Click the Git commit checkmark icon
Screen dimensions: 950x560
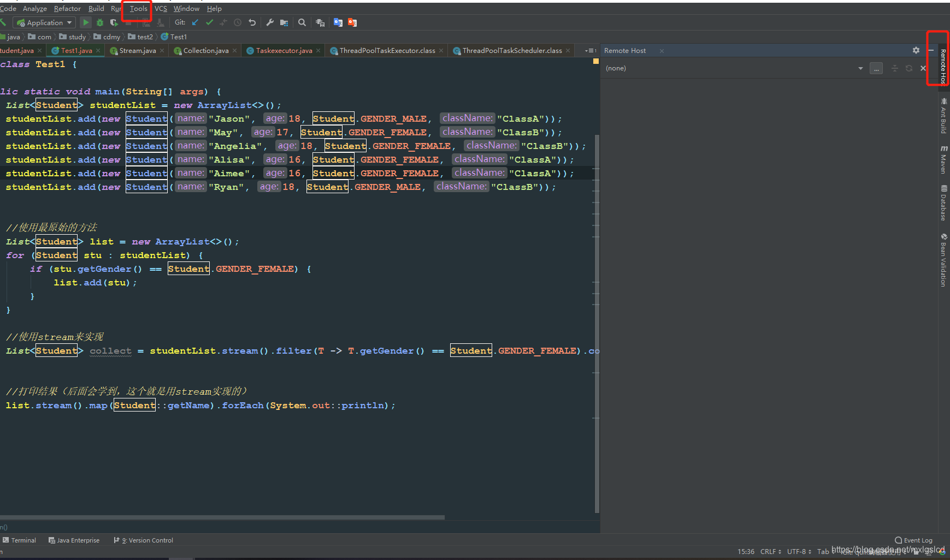point(209,22)
